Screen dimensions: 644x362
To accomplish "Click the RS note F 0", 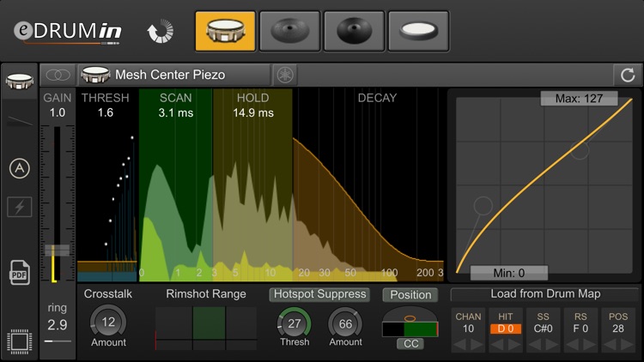I will click(x=580, y=329).
